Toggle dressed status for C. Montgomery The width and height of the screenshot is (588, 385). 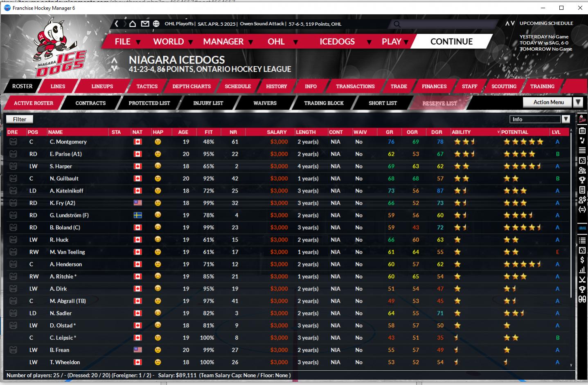click(x=13, y=142)
